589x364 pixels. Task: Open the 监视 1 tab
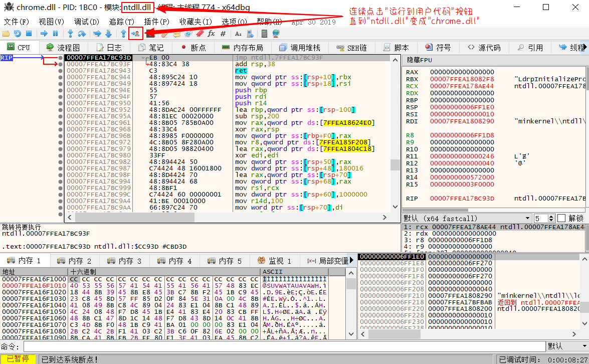point(275,261)
